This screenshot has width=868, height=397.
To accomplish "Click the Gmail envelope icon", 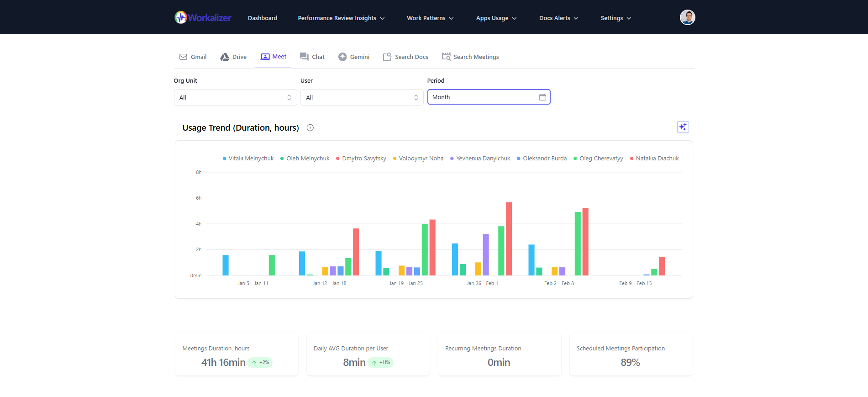I will 183,57.
